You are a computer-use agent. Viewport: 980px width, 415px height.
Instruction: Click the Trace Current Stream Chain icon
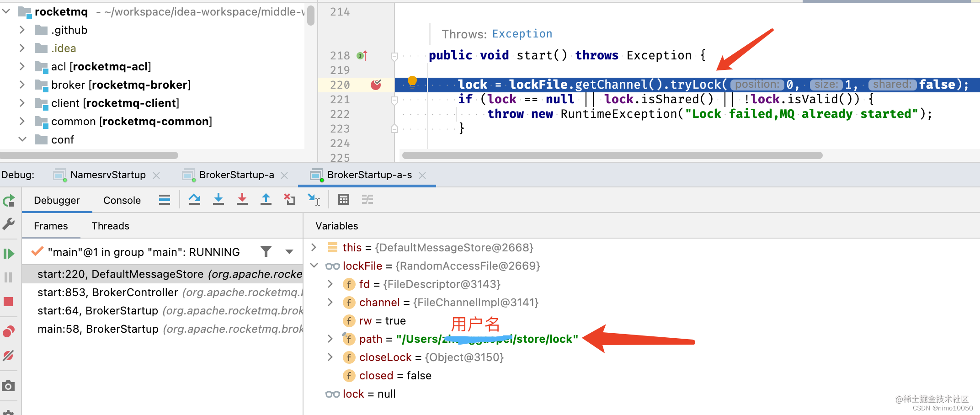(367, 200)
